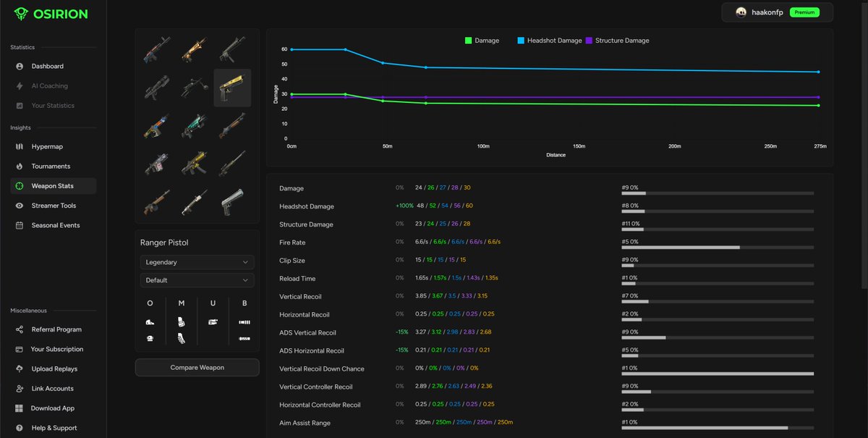The image size is (868, 438).
Task: Pick the upper optic attachment under O
Action: 150,322
